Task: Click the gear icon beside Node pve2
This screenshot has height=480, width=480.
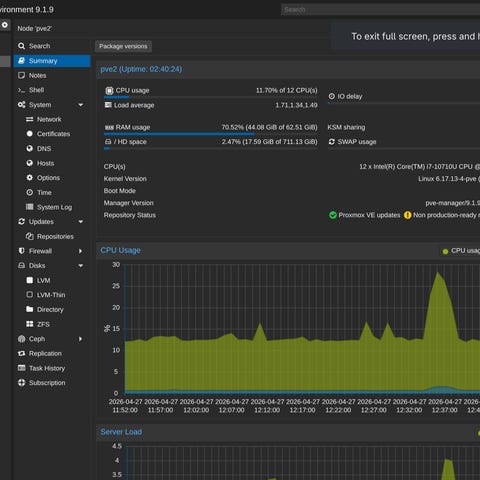Action: coord(5,25)
